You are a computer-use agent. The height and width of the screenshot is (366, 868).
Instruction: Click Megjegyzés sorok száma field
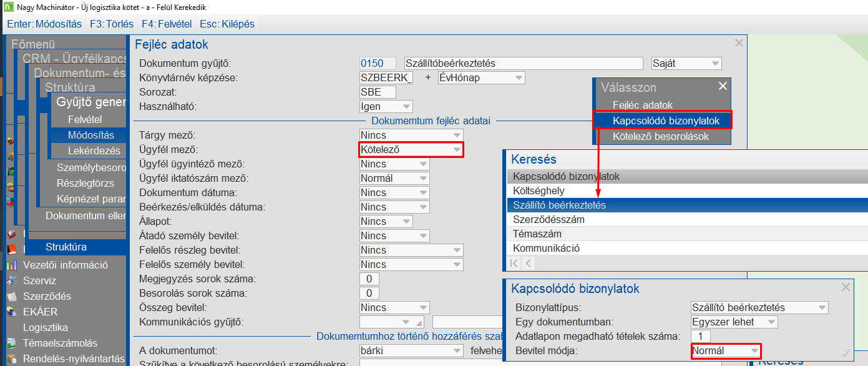coord(369,279)
